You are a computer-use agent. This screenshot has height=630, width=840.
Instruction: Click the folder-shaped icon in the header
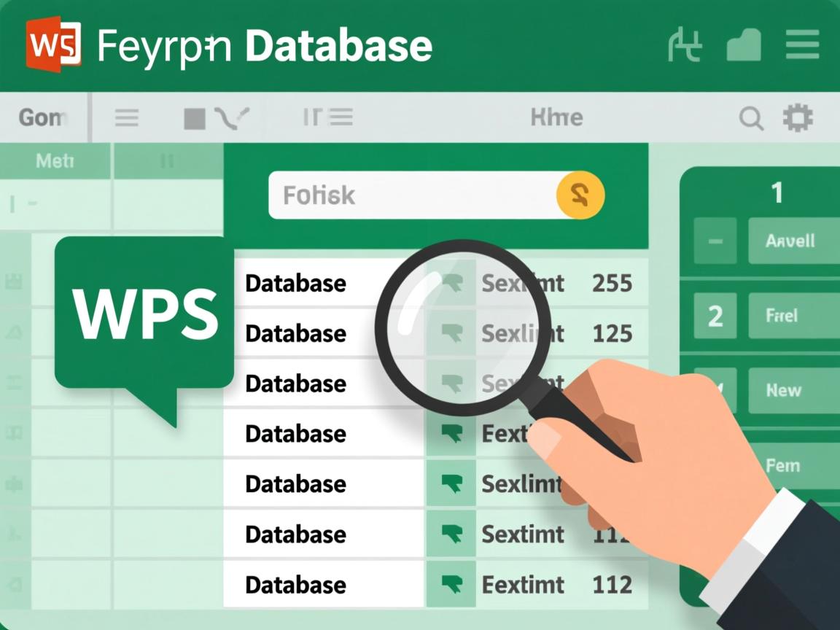pyautogui.click(x=744, y=46)
